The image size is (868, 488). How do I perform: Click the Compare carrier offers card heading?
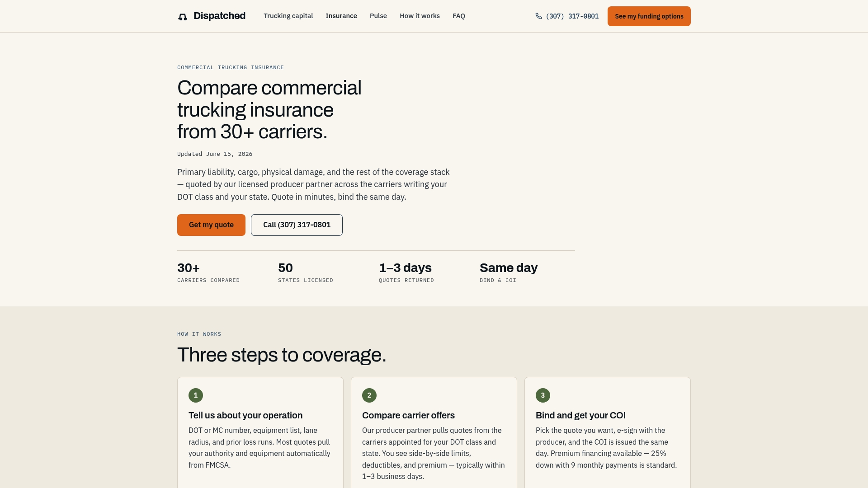tap(408, 415)
